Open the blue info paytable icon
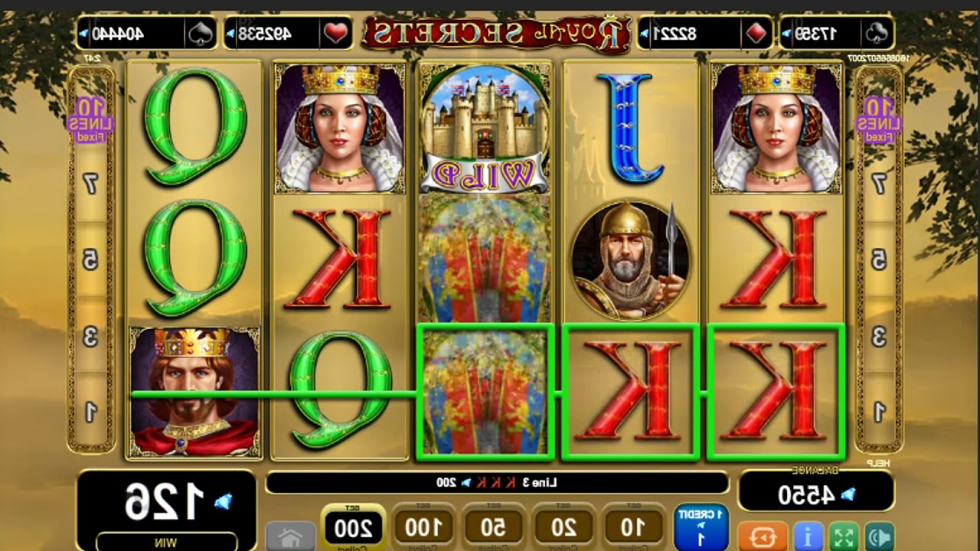The height and width of the screenshot is (551, 980). (x=807, y=536)
